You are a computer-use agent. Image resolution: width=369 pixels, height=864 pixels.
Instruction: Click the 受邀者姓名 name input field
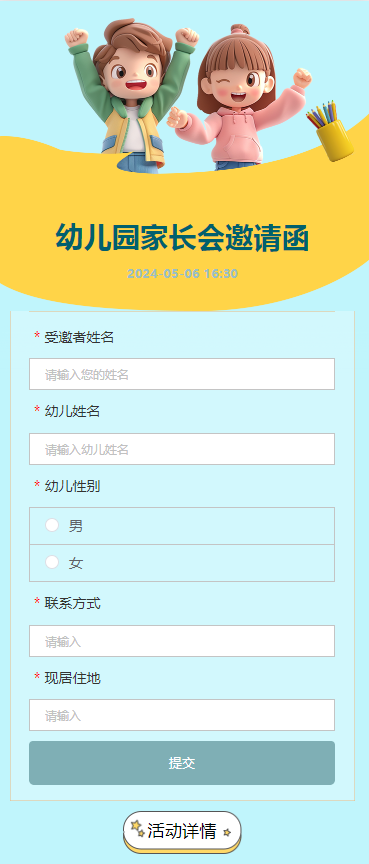point(182,374)
